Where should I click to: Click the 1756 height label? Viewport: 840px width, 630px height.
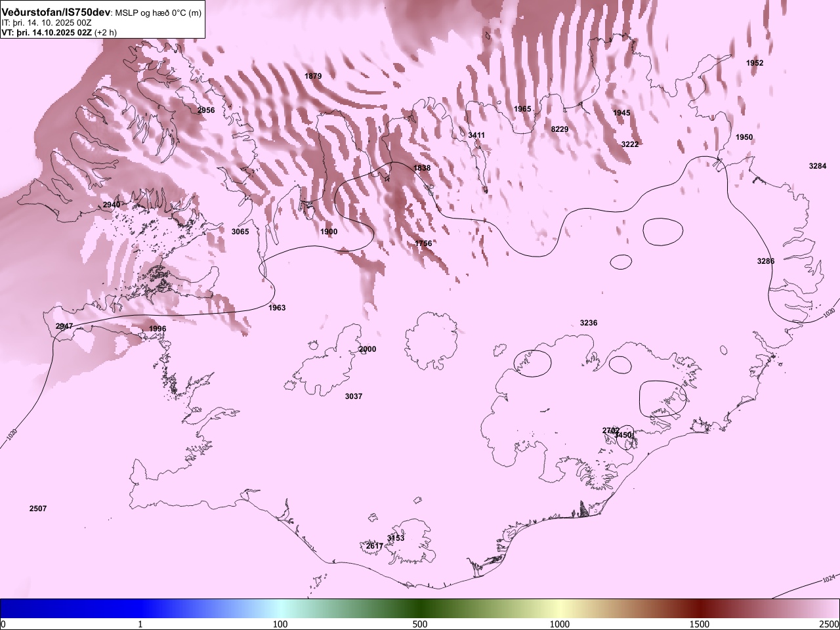[423, 243]
